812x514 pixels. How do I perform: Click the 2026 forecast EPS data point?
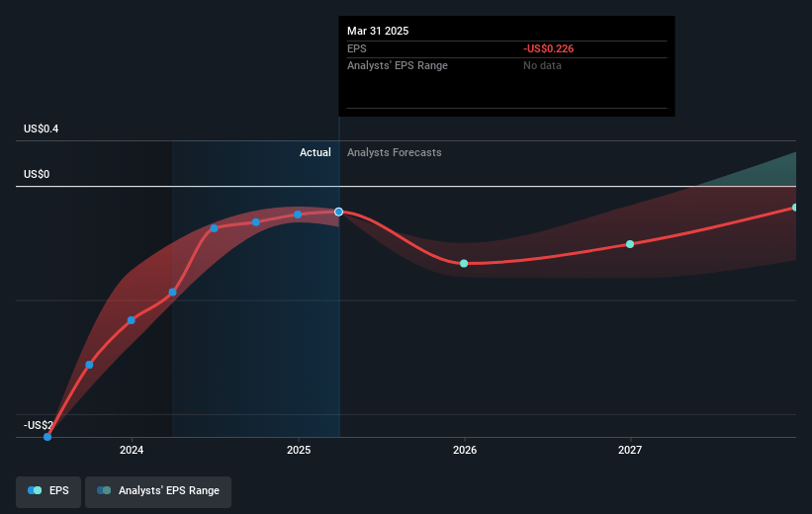point(464,264)
